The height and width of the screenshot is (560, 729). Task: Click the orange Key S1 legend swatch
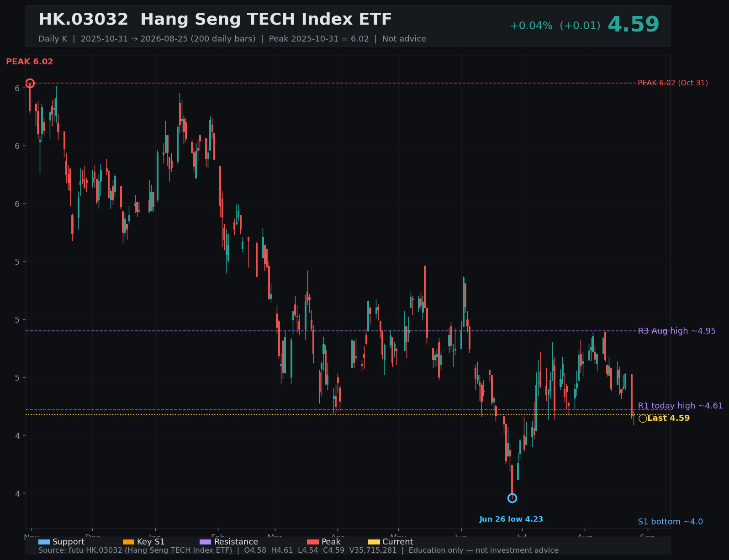click(129, 542)
